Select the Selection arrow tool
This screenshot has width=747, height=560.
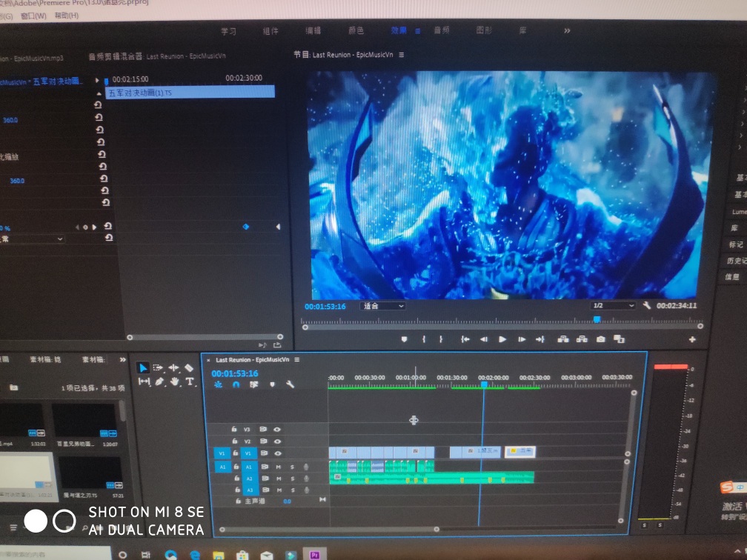click(142, 367)
